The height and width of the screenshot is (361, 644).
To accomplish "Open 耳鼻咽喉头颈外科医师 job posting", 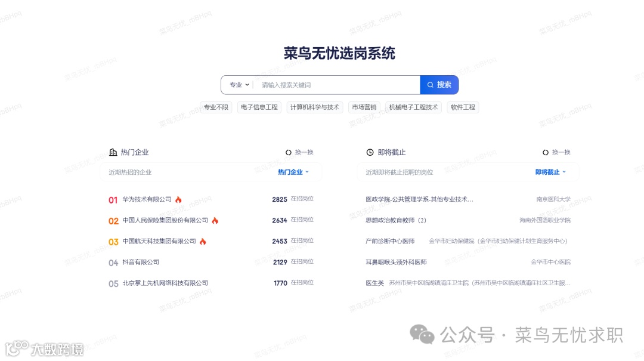I will click(x=396, y=262).
